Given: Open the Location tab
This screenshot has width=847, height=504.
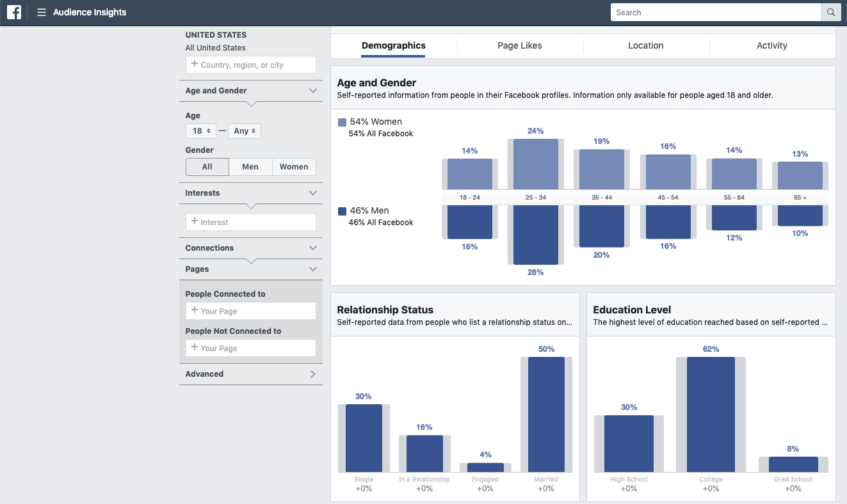Looking at the screenshot, I should tap(645, 45).
